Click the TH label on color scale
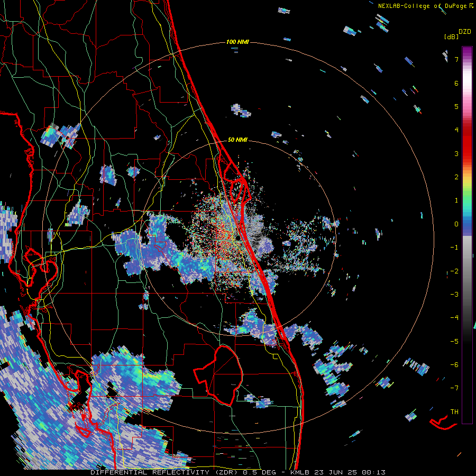 coord(454,412)
